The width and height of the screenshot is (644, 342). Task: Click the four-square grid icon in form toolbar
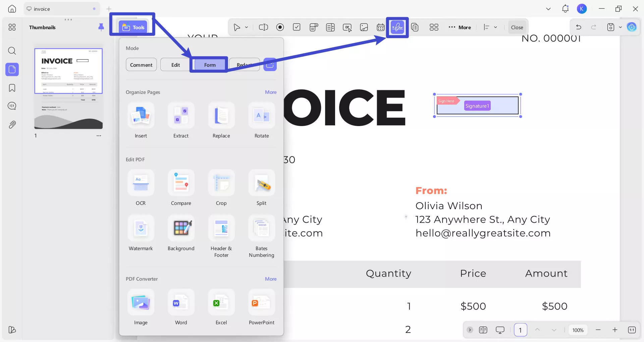tap(434, 27)
